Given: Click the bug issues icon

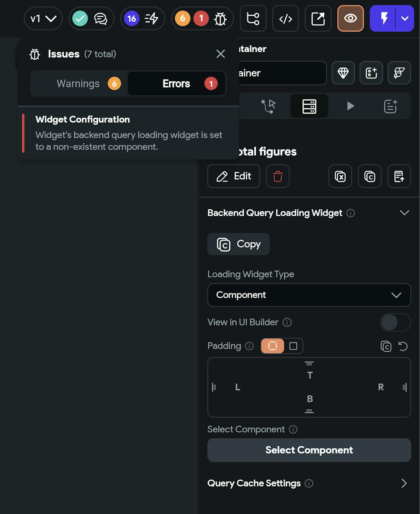Looking at the screenshot, I should tap(220, 18).
